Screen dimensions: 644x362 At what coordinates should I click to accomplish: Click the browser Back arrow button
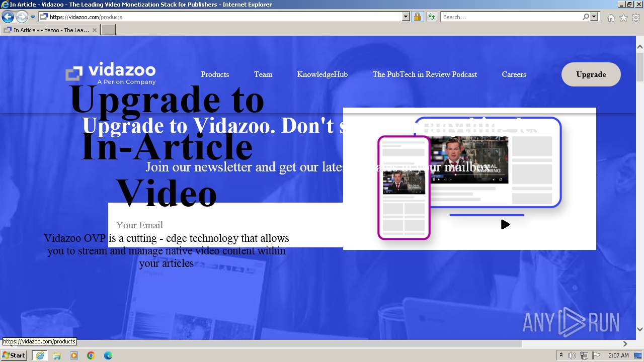pos(8,17)
